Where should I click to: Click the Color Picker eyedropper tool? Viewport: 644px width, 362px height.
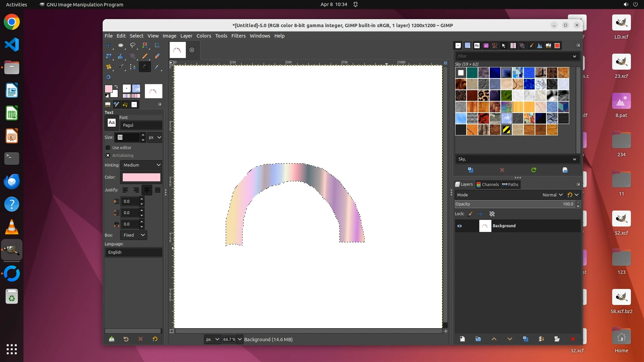pos(157,67)
